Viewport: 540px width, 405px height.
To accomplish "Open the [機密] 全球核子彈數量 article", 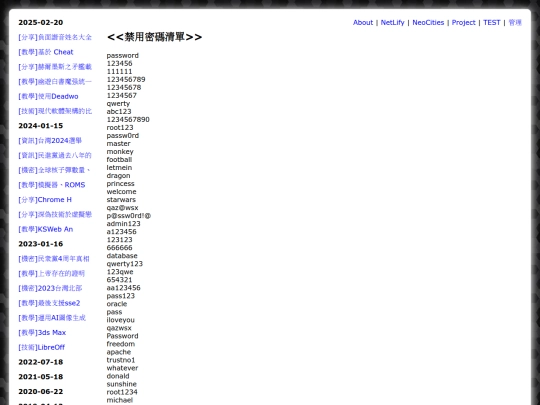I will pyautogui.click(x=54, y=170).
